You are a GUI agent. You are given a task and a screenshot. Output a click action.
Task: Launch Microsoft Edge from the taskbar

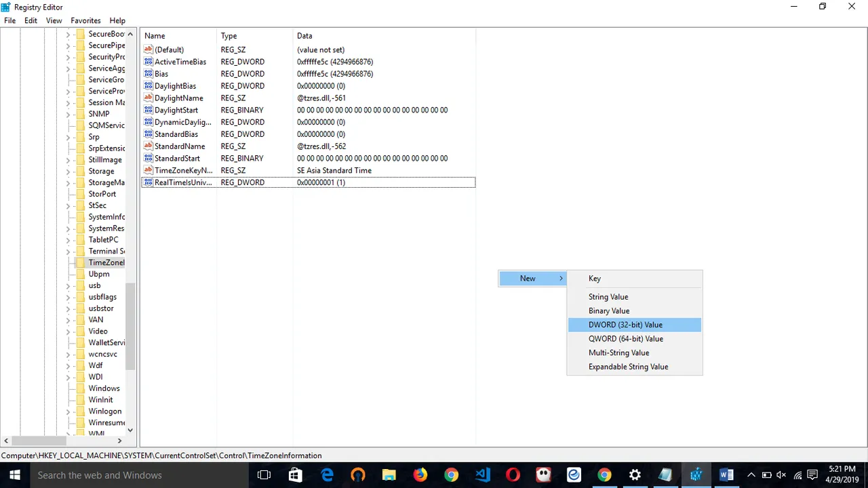pyautogui.click(x=327, y=475)
